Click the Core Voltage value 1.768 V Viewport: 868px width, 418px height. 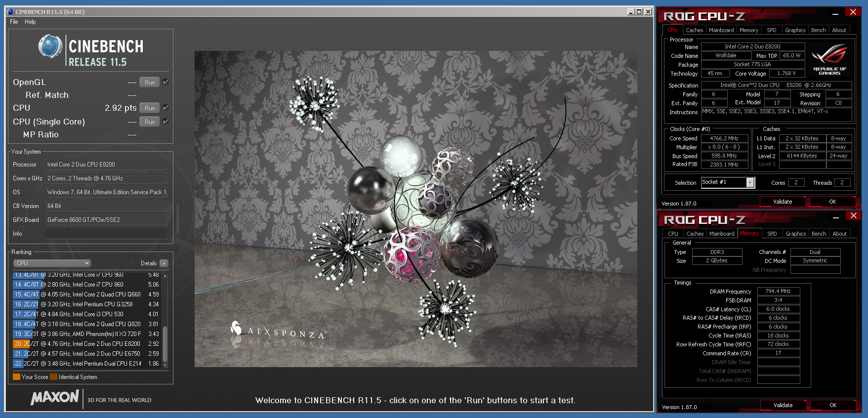(786, 74)
